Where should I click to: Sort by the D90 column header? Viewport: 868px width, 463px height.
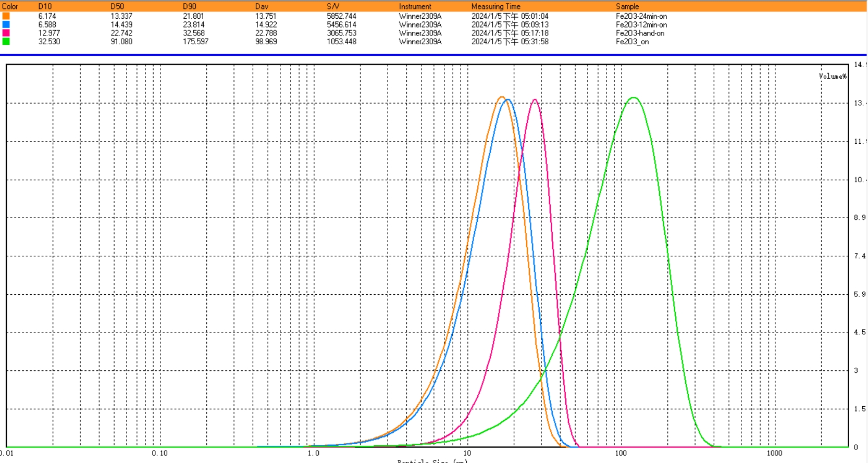190,6
